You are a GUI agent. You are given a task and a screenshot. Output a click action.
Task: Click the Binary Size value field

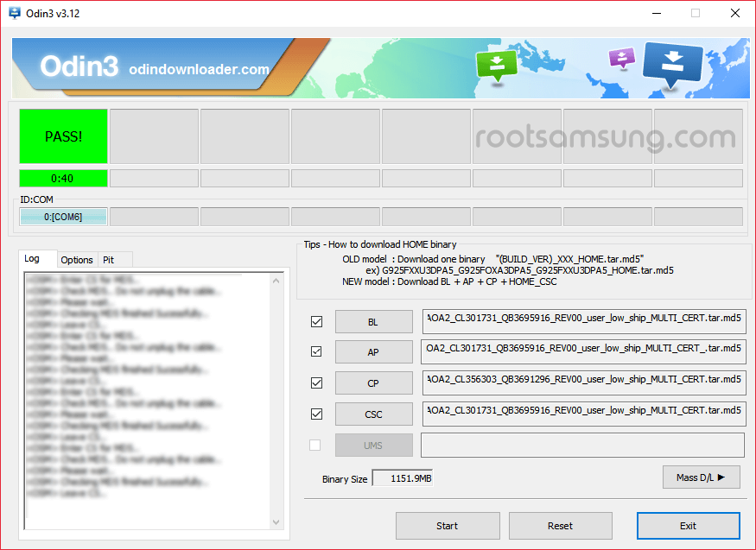click(x=403, y=478)
